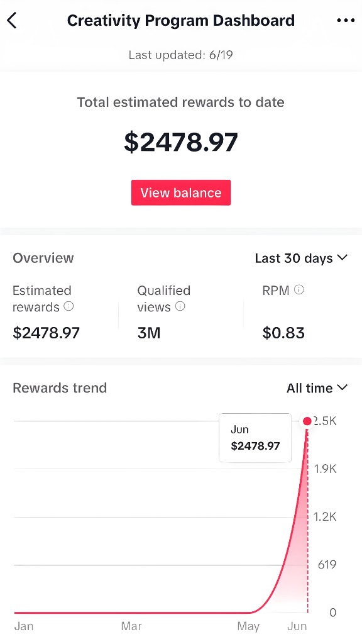Click the View balance button
This screenshot has width=362, height=644.
pyautogui.click(x=181, y=192)
